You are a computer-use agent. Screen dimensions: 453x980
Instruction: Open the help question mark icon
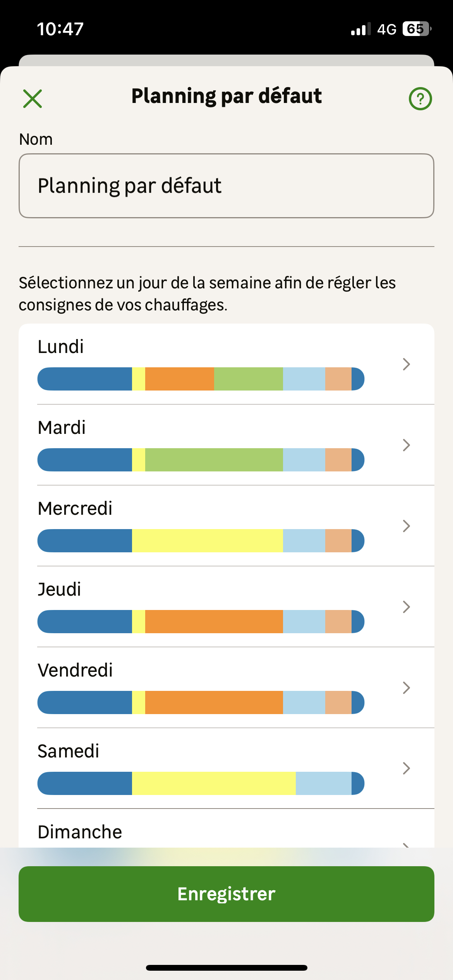coord(420,99)
